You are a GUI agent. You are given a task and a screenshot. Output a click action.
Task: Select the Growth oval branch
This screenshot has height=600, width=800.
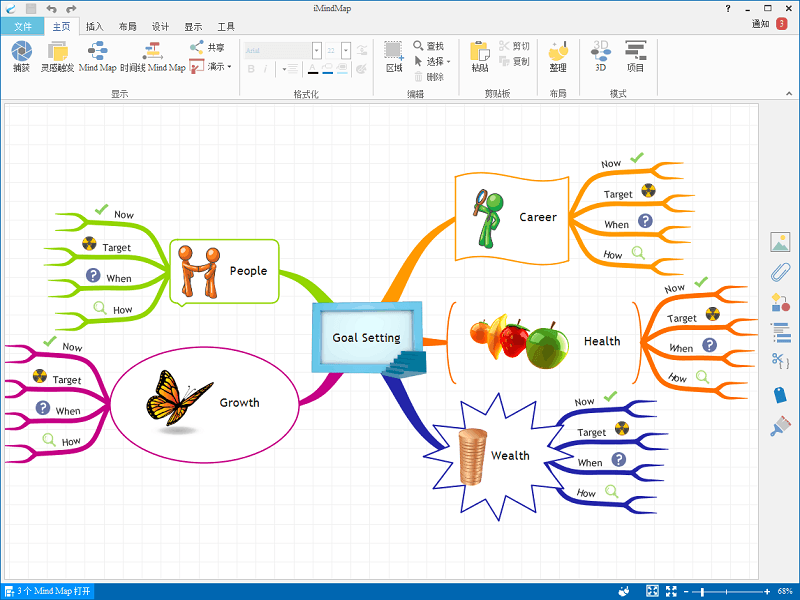(205, 405)
